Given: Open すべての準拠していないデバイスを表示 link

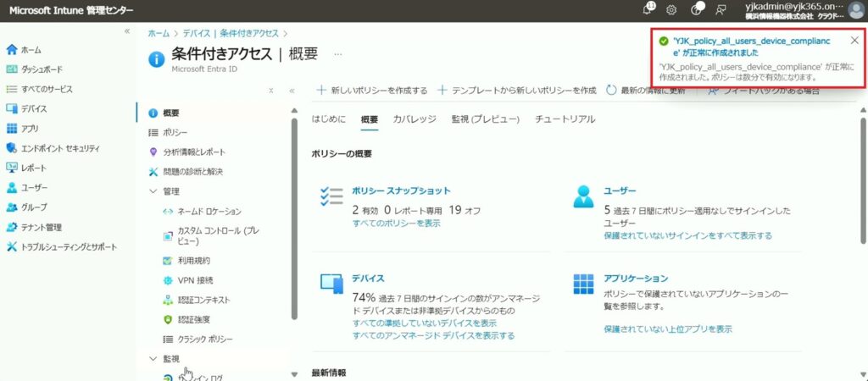Looking at the screenshot, I should click(x=424, y=323).
